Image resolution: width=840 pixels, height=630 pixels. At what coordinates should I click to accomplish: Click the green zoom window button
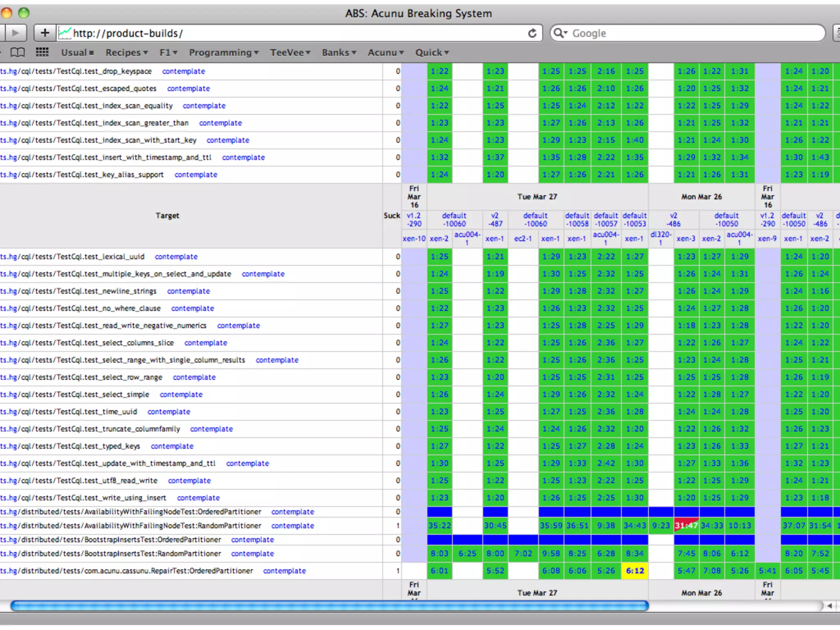click(24, 13)
